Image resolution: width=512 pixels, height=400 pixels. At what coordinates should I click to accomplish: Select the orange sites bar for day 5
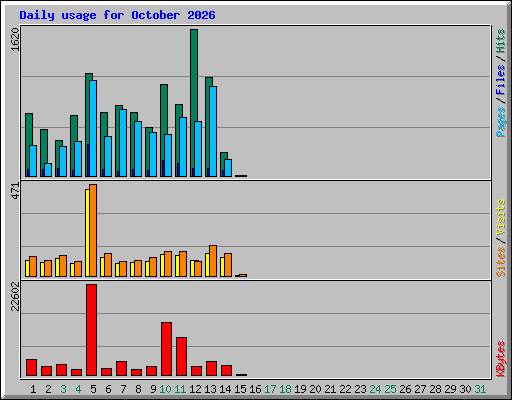click(93, 230)
